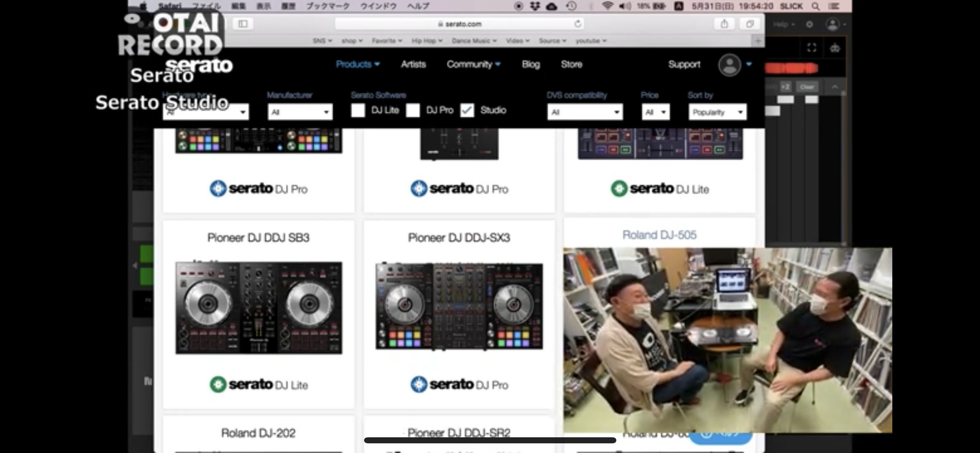Click the Dropbox icon in menu bar
980x453 pixels.
pyautogui.click(x=535, y=6)
